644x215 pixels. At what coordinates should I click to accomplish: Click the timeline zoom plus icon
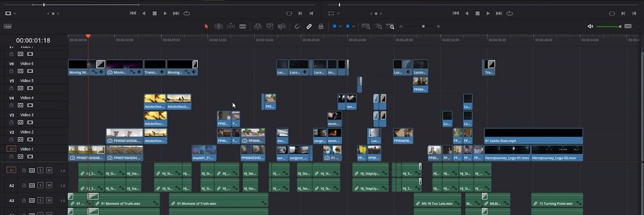438,26
